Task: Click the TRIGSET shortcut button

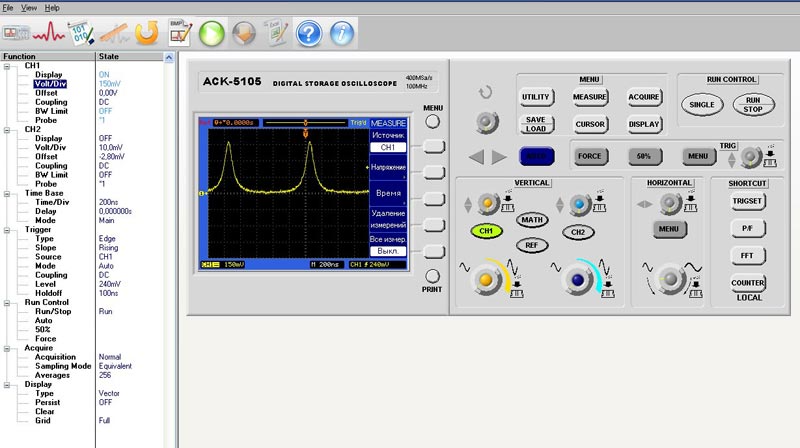Action: point(747,201)
